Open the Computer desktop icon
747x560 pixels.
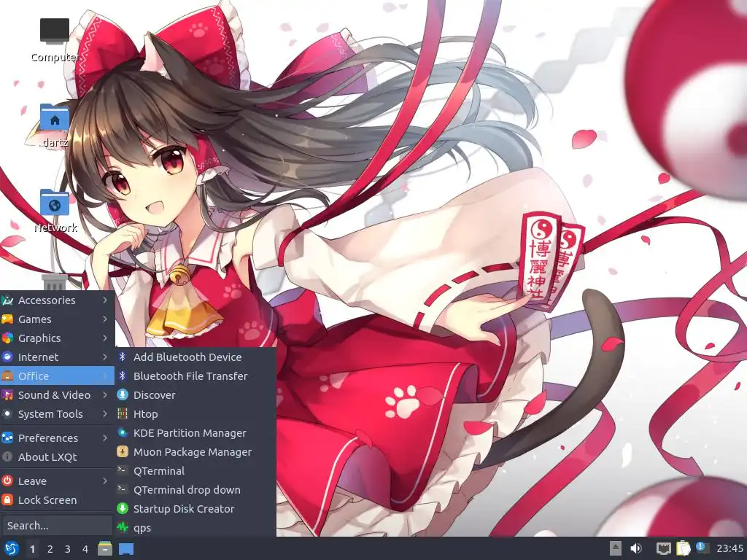(54, 41)
